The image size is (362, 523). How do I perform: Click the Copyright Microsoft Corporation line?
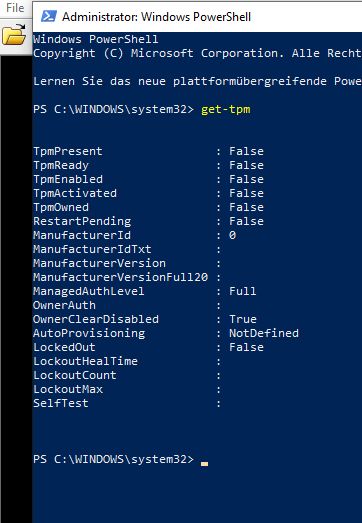198,54
